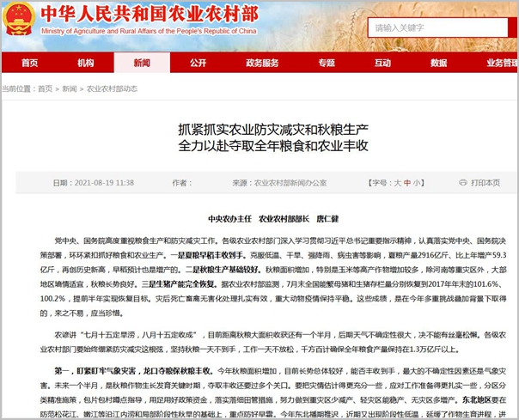Screen dimensions: 519x420
Task: Open the 数据 navigation item
Action: click(x=437, y=64)
